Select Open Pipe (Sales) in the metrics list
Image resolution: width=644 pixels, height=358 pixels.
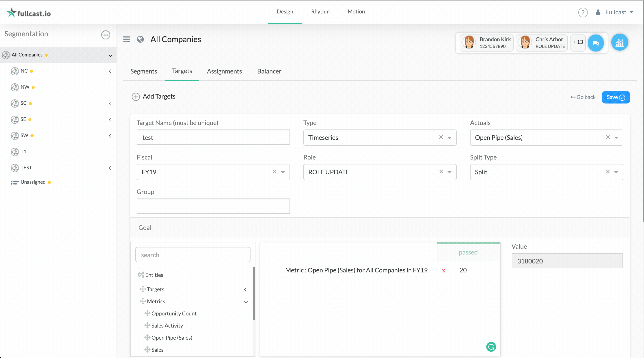172,337
